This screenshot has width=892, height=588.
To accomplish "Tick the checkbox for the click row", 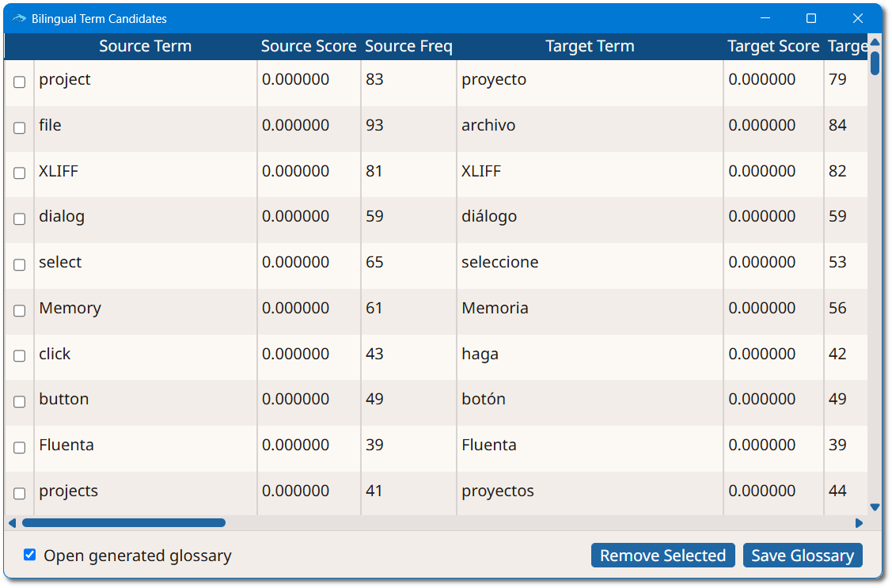I will 19,355.
